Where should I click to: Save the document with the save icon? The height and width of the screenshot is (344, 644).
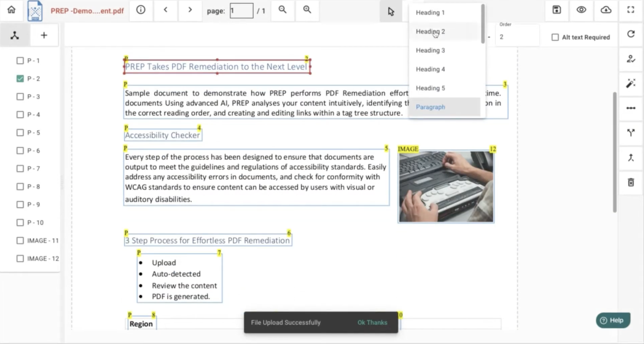coord(556,10)
